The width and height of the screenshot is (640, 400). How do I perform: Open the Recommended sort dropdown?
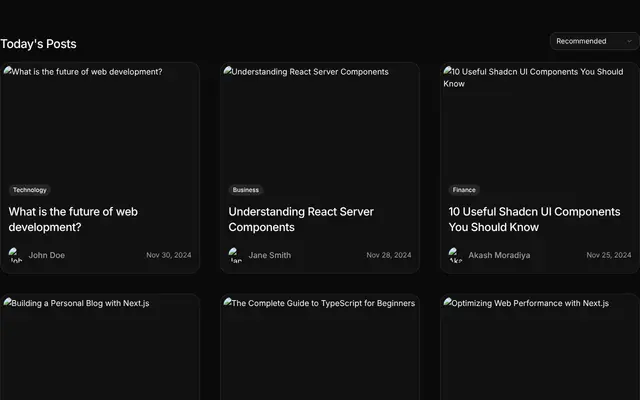595,41
